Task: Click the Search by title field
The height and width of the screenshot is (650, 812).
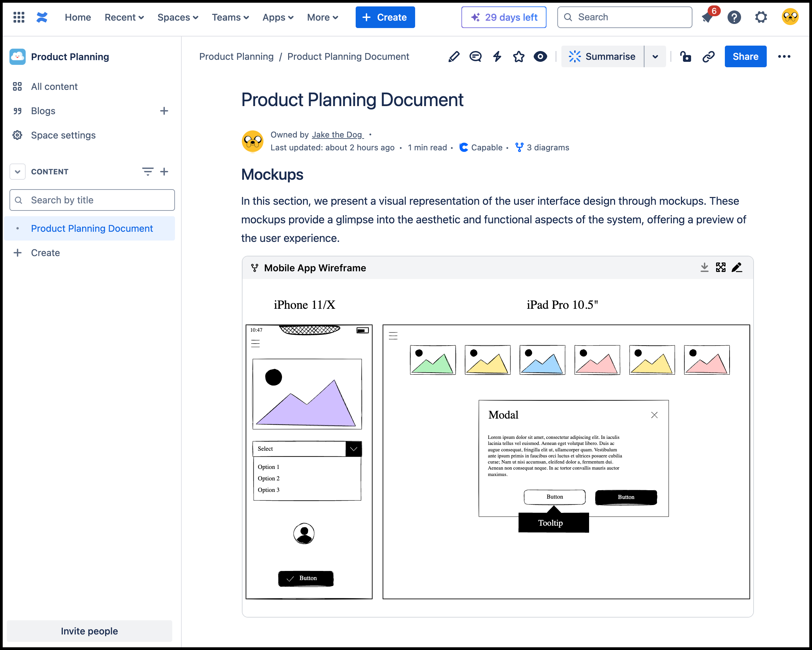Action: point(92,200)
